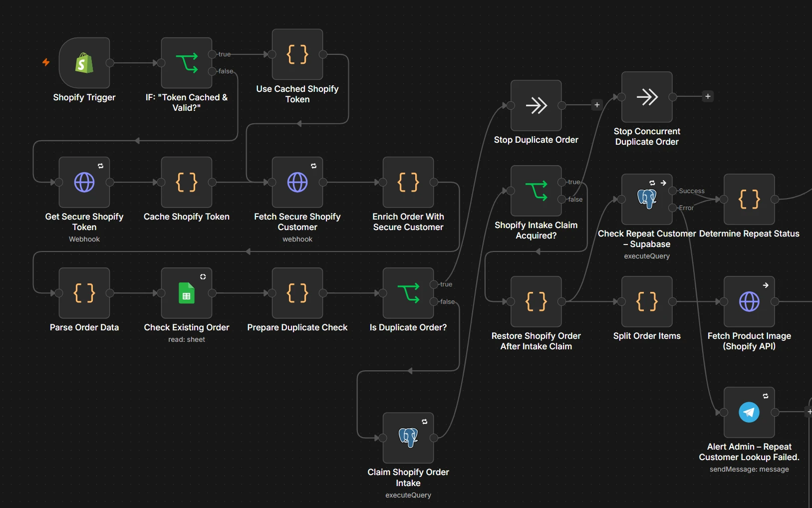Open the Parse Order Data code node
This screenshot has height=508, width=812.
click(84, 293)
